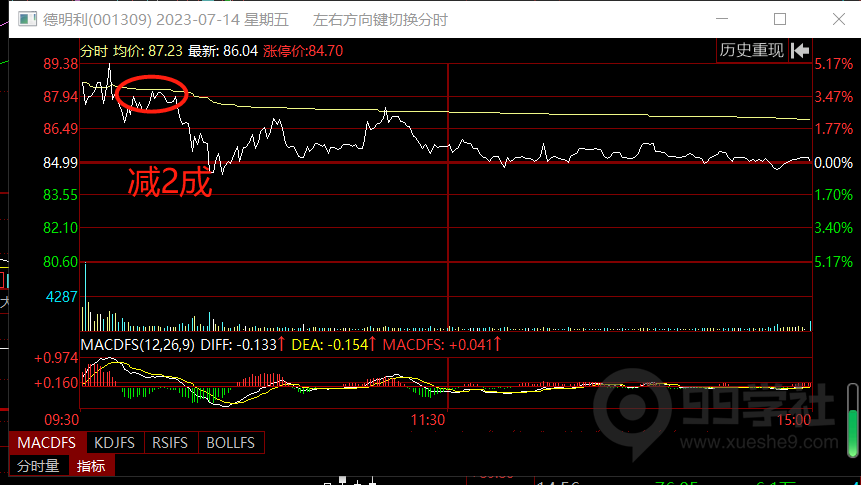Expand the down-chevron in the title bar
Screen dimensions: 861x485
tap(725, 19)
